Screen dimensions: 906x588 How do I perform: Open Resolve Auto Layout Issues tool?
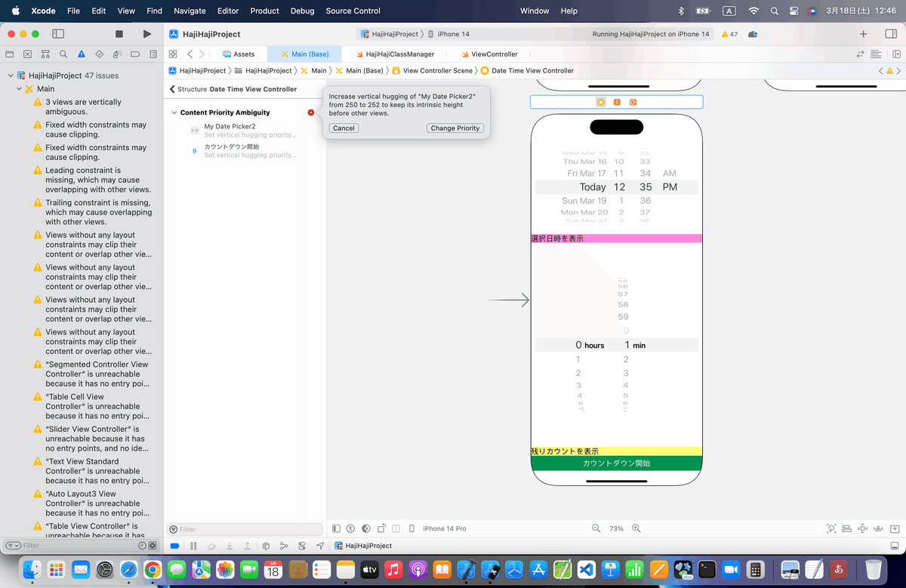click(879, 528)
